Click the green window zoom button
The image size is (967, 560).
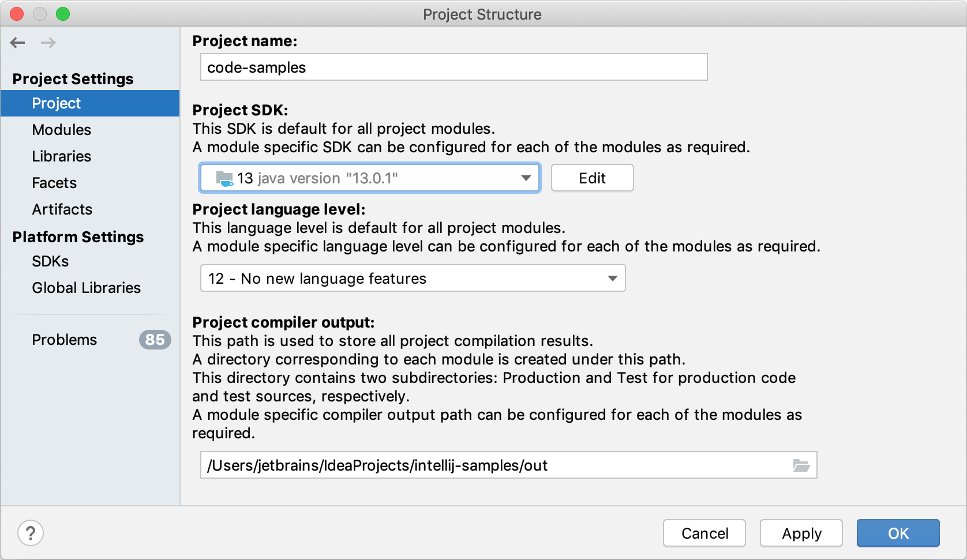63,14
